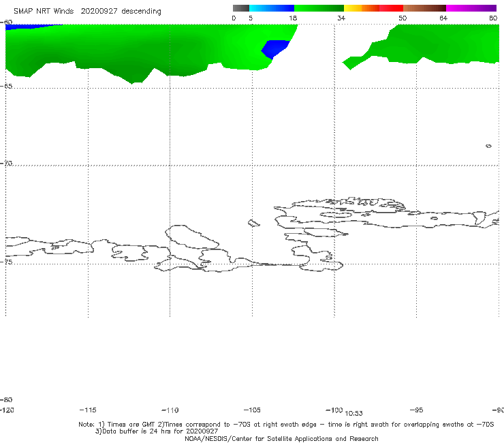Click the color bar label '18'

pyautogui.click(x=293, y=18)
